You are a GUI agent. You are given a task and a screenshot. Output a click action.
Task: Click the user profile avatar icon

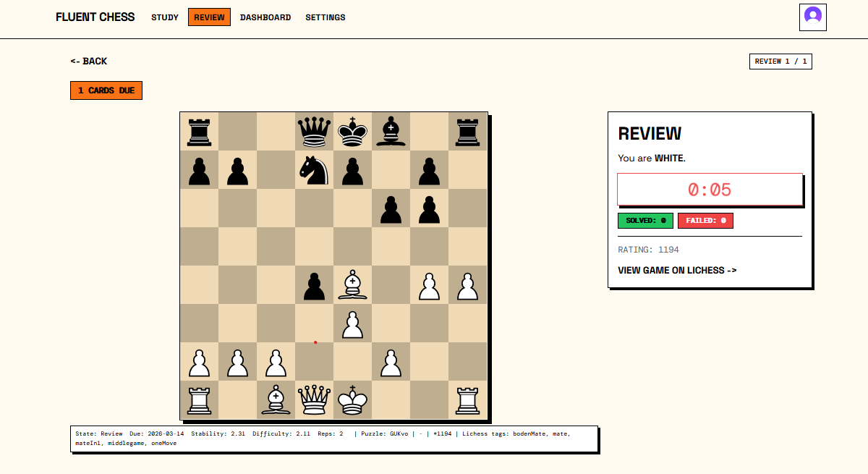click(x=812, y=17)
